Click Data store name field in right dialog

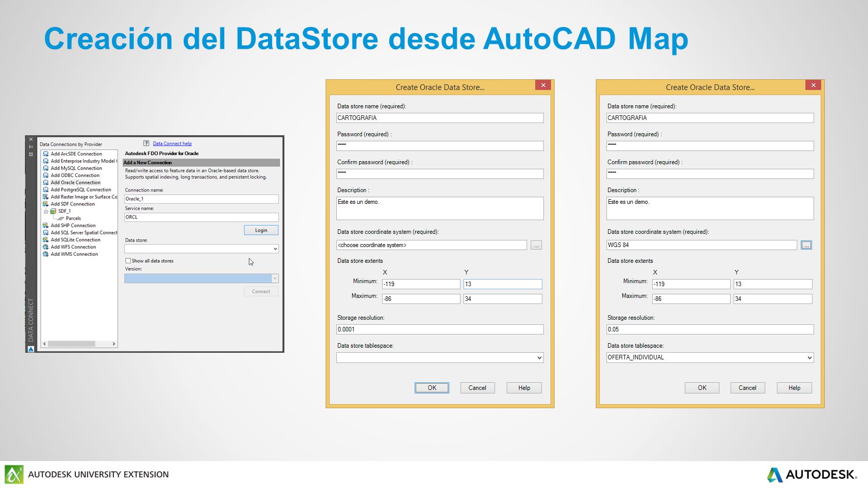click(710, 118)
